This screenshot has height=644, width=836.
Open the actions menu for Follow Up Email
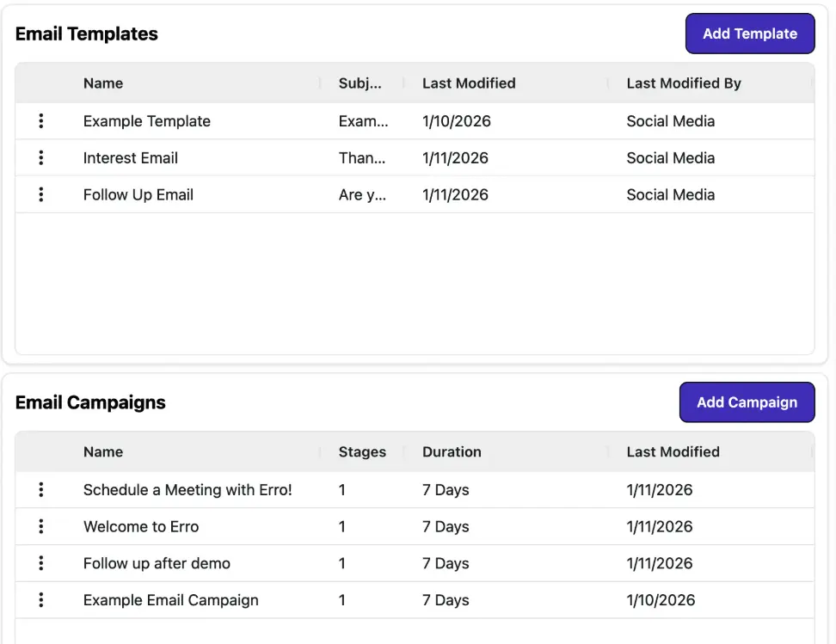pyautogui.click(x=40, y=194)
